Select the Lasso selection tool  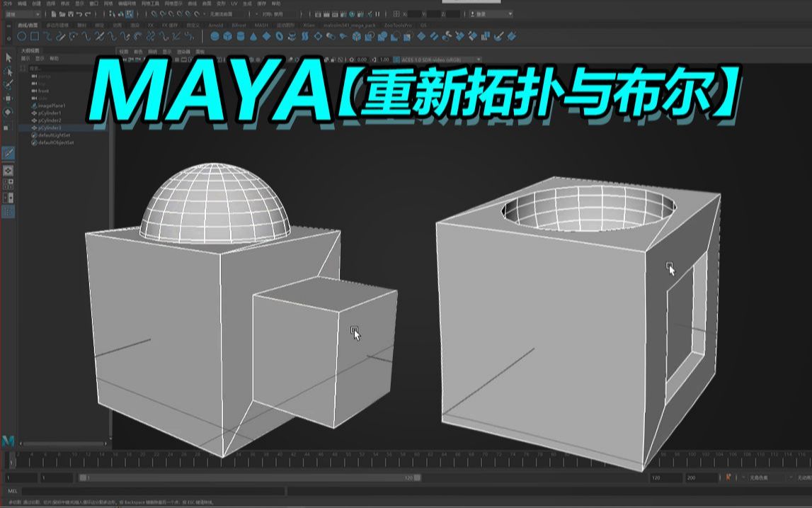coord(9,71)
